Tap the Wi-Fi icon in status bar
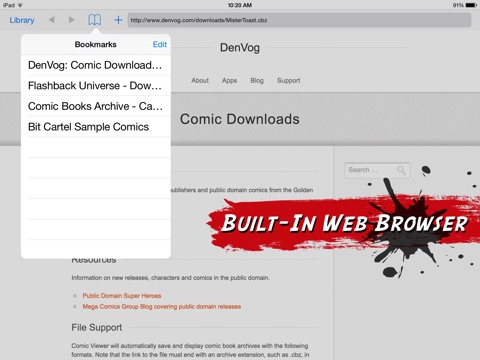This screenshot has height=360, width=480. [20, 5]
